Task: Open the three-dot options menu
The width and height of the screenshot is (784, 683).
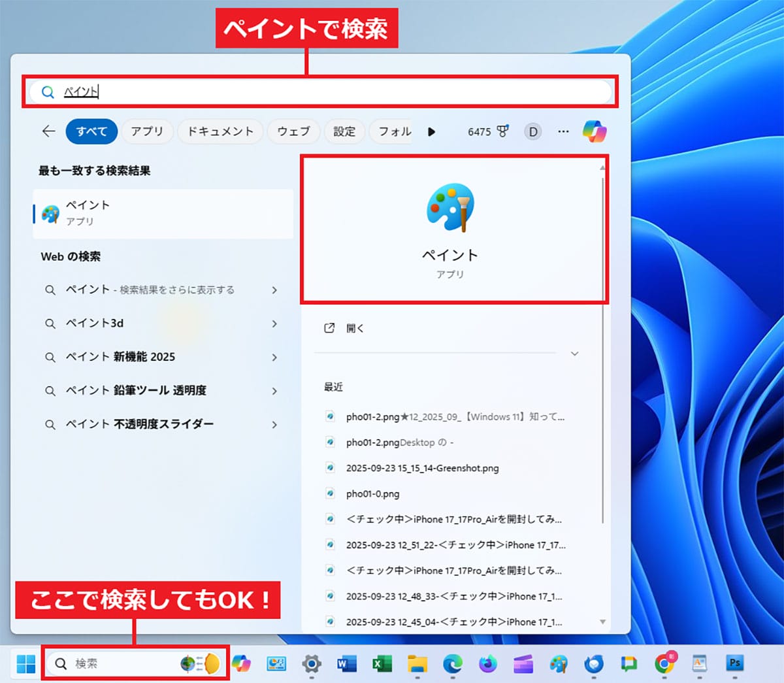Action: (x=563, y=131)
